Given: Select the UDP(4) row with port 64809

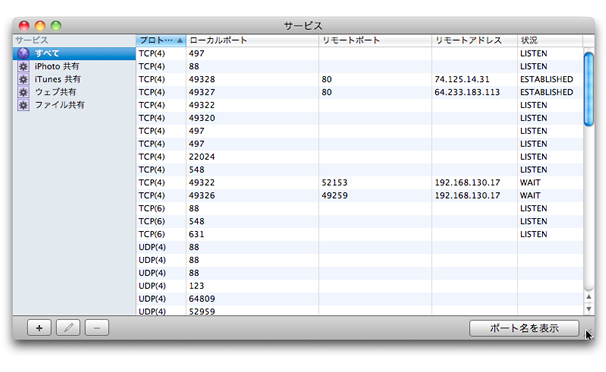Looking at the screenshot, I should pos(359,299).
